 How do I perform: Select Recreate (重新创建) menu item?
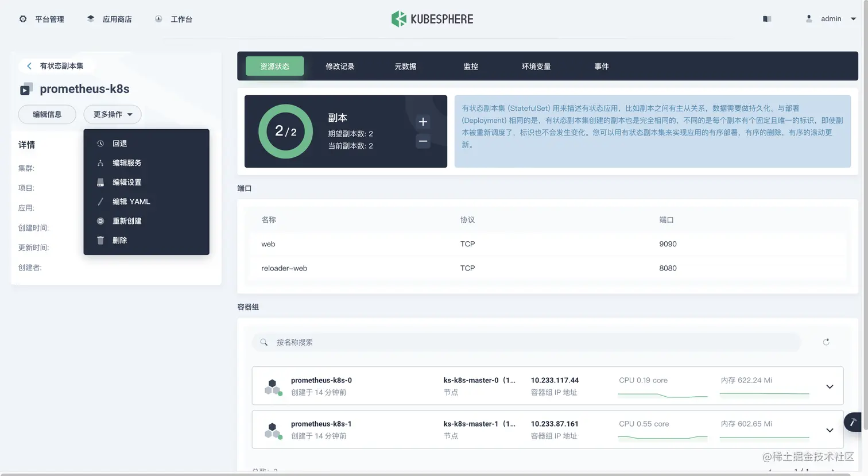[x=146, y=221]
